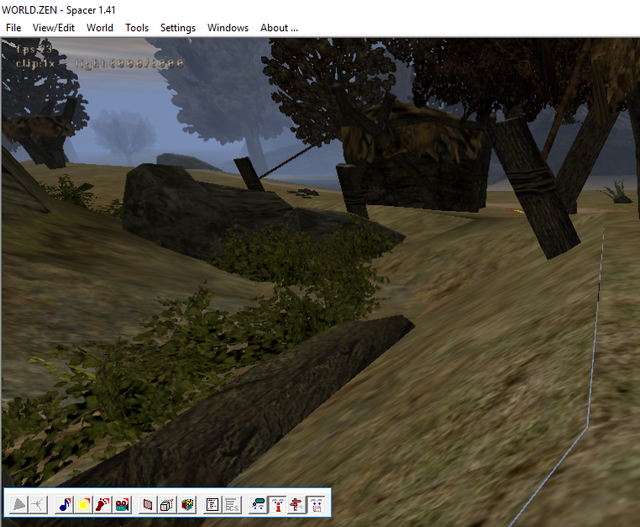
Task: Click the object list page icon
Action: coord(212,505)
